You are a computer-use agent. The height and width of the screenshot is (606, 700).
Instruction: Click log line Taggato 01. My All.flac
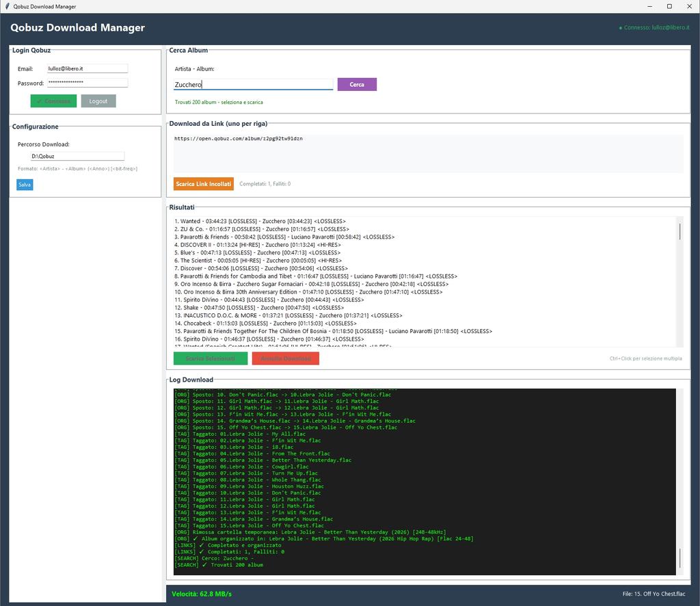click(240, 434)
